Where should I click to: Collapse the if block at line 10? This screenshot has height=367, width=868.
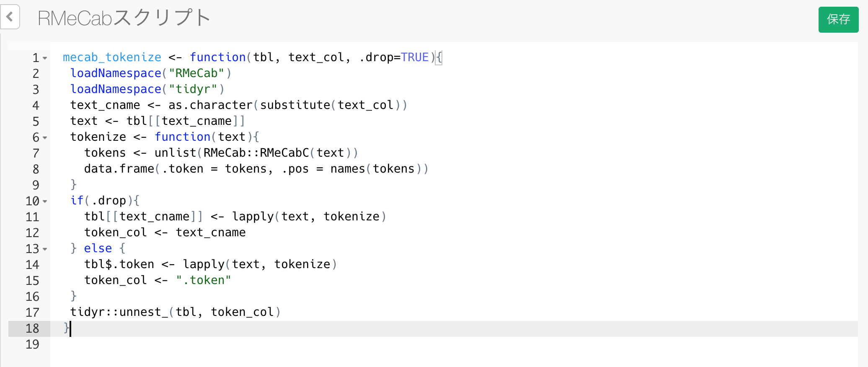click(45, 201)
